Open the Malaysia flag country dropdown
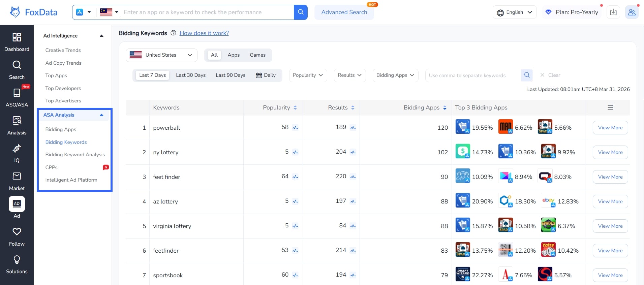The image size is (644, 285). (109, 12)
